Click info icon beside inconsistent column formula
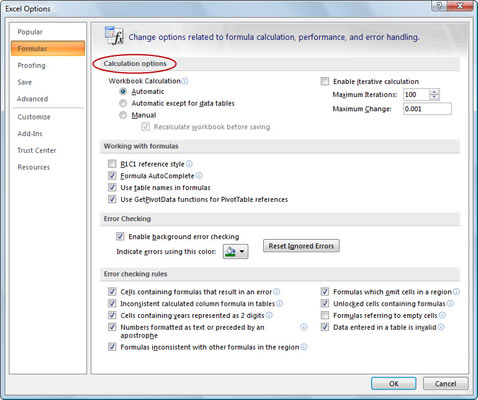 (x=280, y=303)
